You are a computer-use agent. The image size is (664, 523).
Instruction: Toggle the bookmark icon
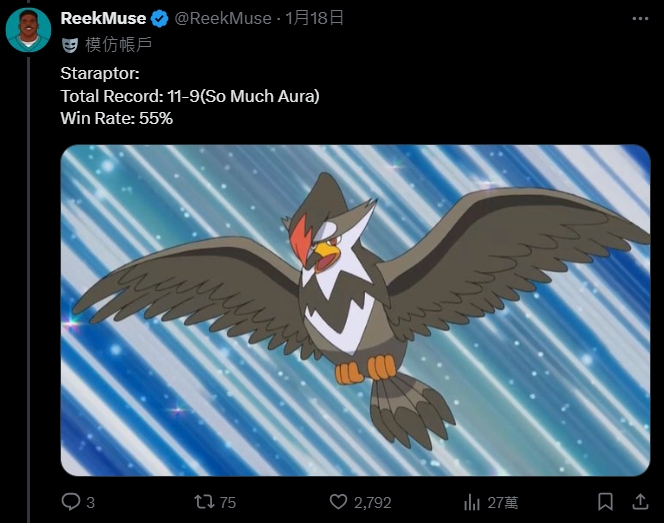[606, 502]
